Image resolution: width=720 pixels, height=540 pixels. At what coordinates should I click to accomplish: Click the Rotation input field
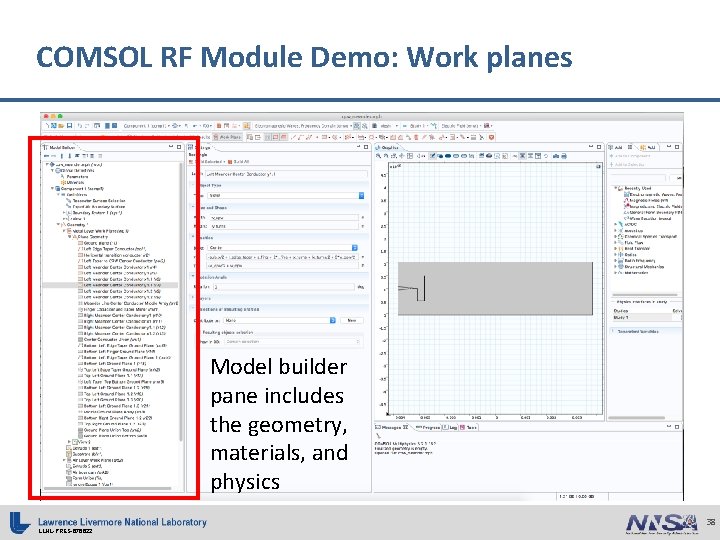pyautogui.click(x=283, y=287)
